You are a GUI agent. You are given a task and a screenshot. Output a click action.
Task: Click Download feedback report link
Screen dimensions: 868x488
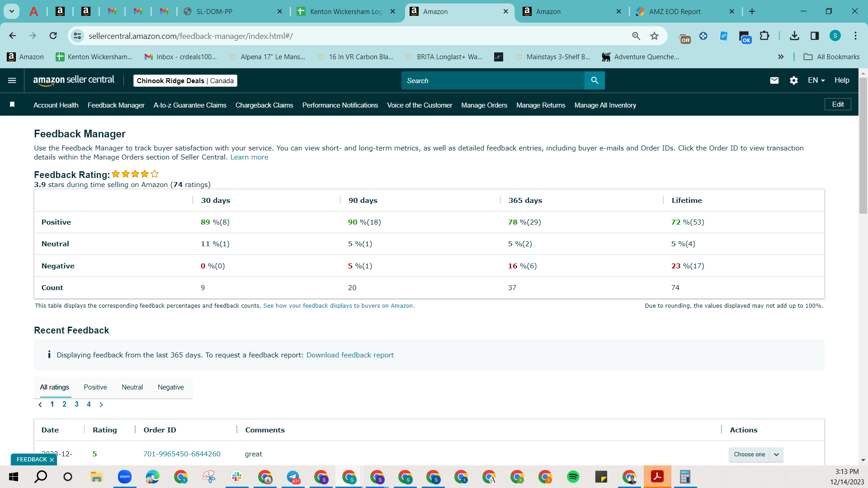point(350,355)
